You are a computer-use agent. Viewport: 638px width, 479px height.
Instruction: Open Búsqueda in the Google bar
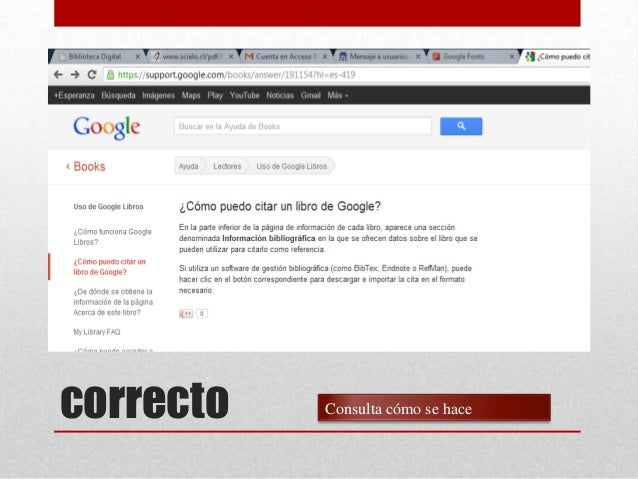coord(118,96)
